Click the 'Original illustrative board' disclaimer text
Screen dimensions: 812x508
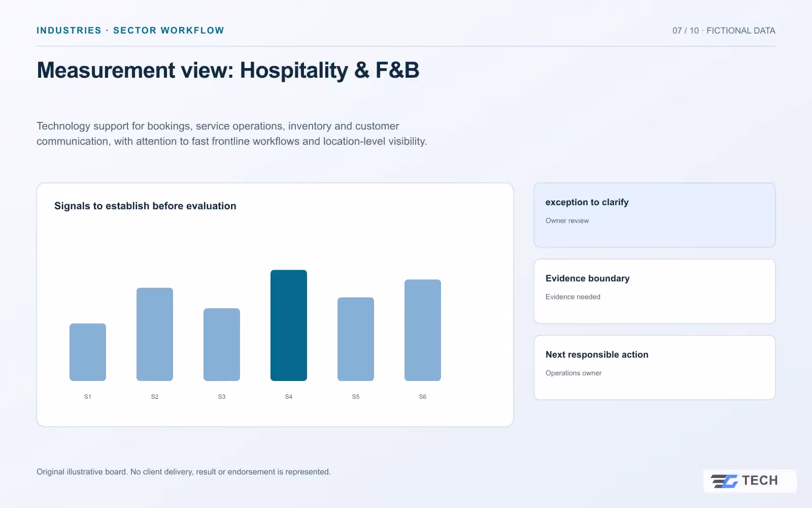coord(184,472)
